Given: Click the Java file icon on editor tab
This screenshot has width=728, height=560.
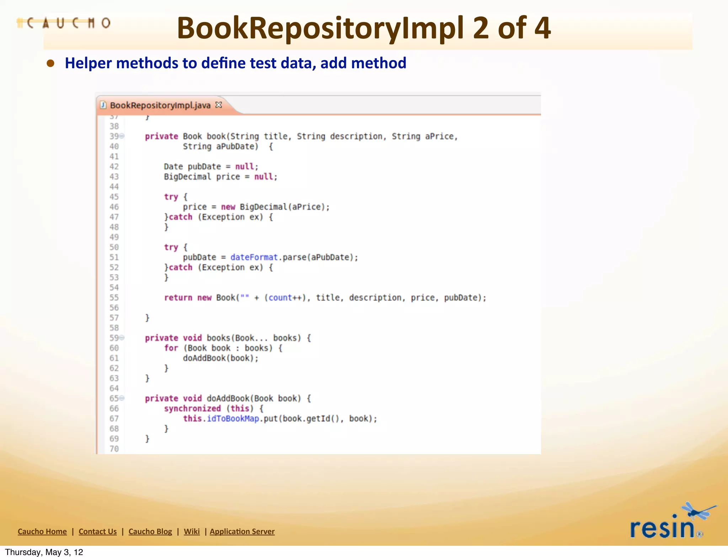Looking at the screenshot, I should (103, 105).
